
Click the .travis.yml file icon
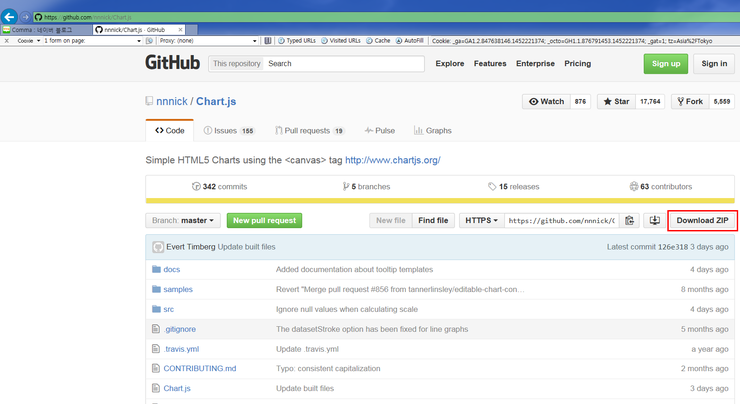[x=156, y=349]
